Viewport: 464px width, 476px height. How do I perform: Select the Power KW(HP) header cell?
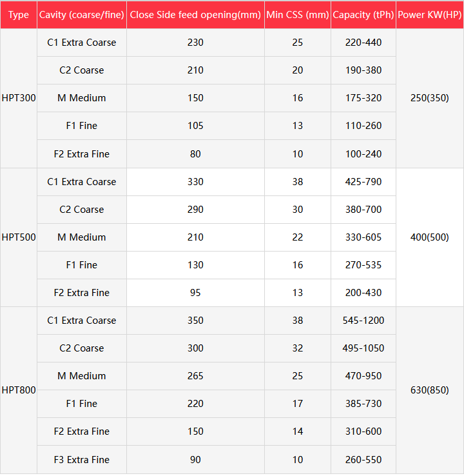coord(430,15)
